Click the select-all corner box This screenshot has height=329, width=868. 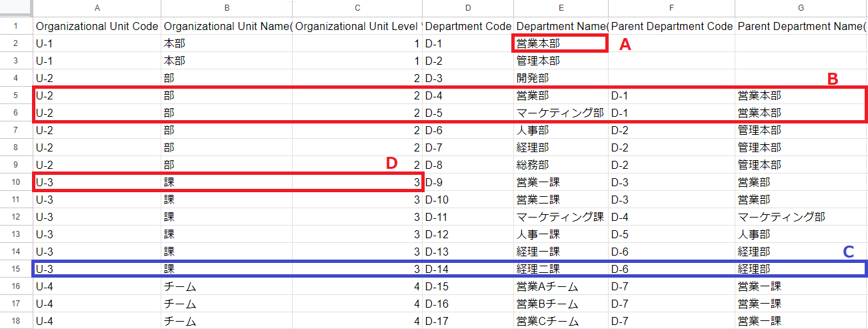click(x=16, y=8)
